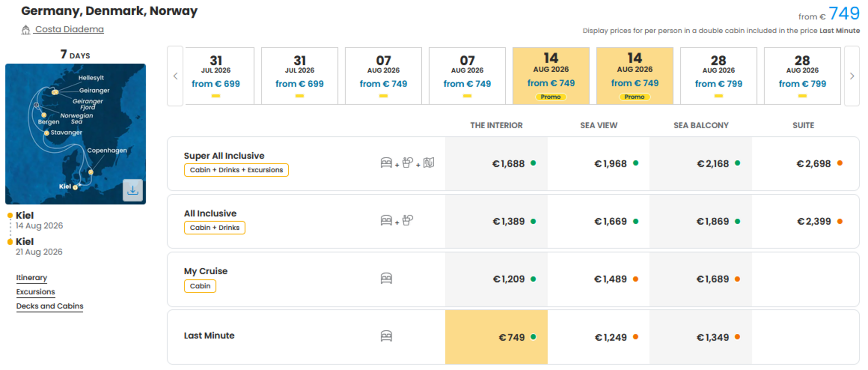Screen dimensions: 868x370
Task: Show earlier departure dates with left arrow
Action: (x=176, y=76)
